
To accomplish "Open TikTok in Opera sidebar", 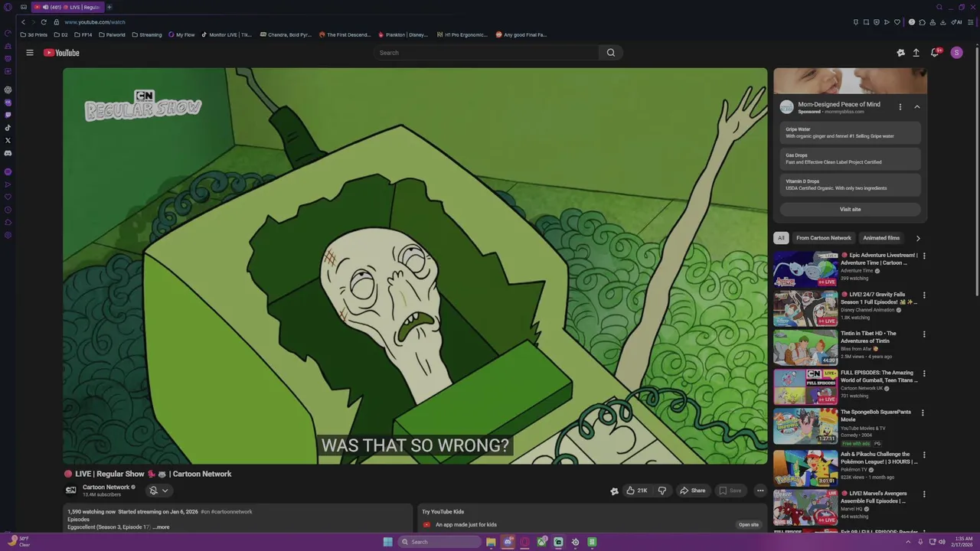I will tap(8, 128).
